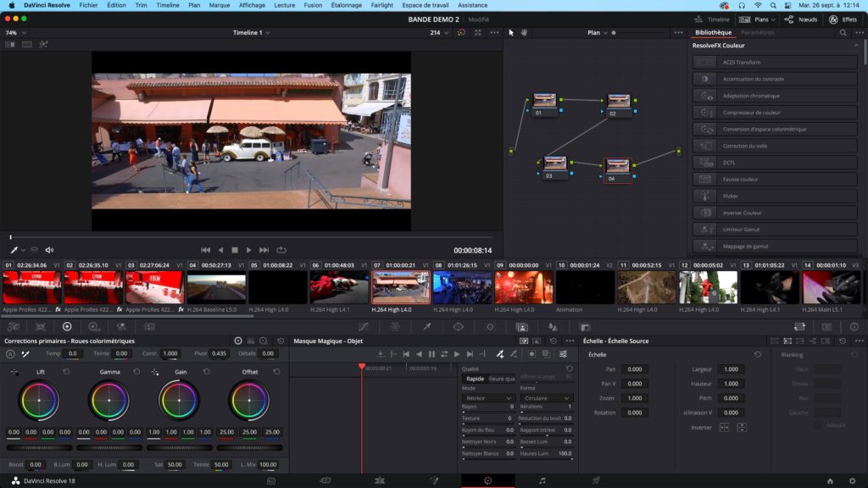Select the hand pan tool in node editor
Screen dimensions: 868x488
[524, 33]
